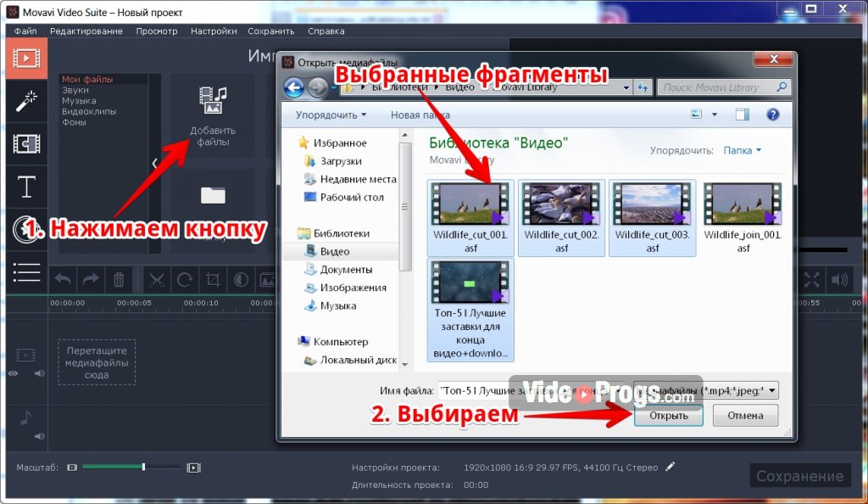Click the Undo arrow in timeline toolbar
The height and width of the screenshot is (504, 868).
pyautogui.click(x=63, y=280)
